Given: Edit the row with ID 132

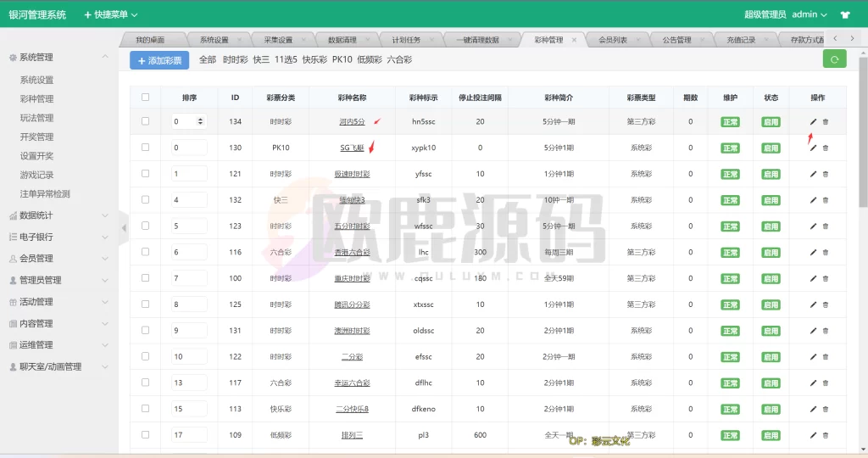Looking at the screenshot, I should (813, 200).
